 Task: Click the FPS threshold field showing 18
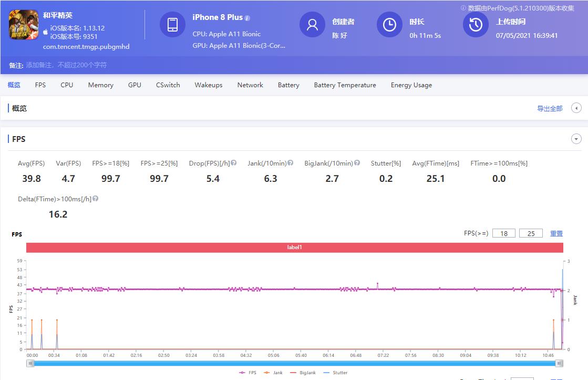click(503, 233)
